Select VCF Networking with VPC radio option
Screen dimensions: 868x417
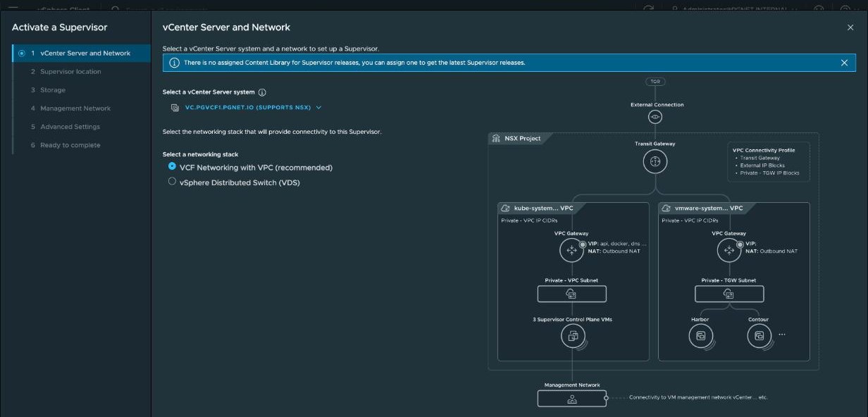click(172, 167)
